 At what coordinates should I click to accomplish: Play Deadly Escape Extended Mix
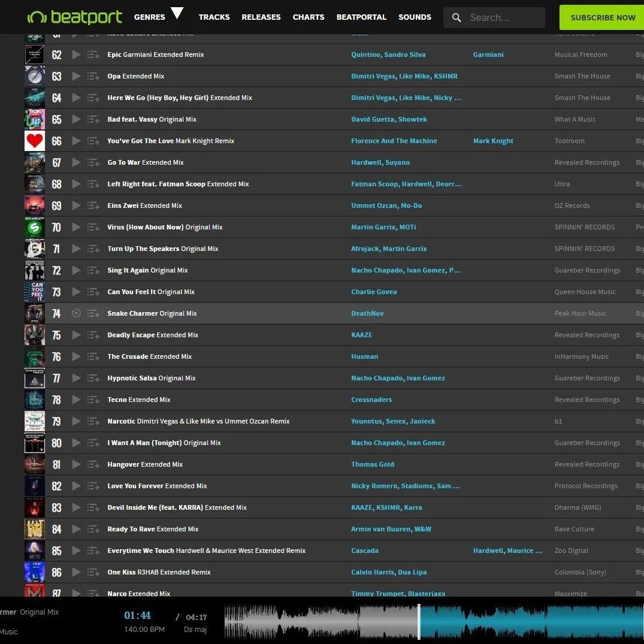(76, 335)
